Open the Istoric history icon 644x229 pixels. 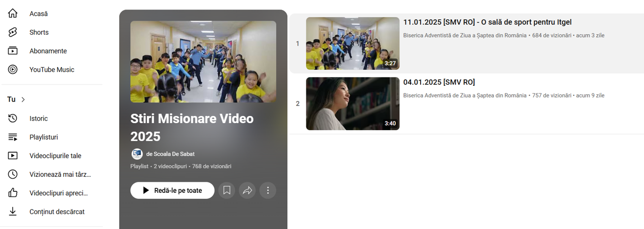click(x=13, y=119)
